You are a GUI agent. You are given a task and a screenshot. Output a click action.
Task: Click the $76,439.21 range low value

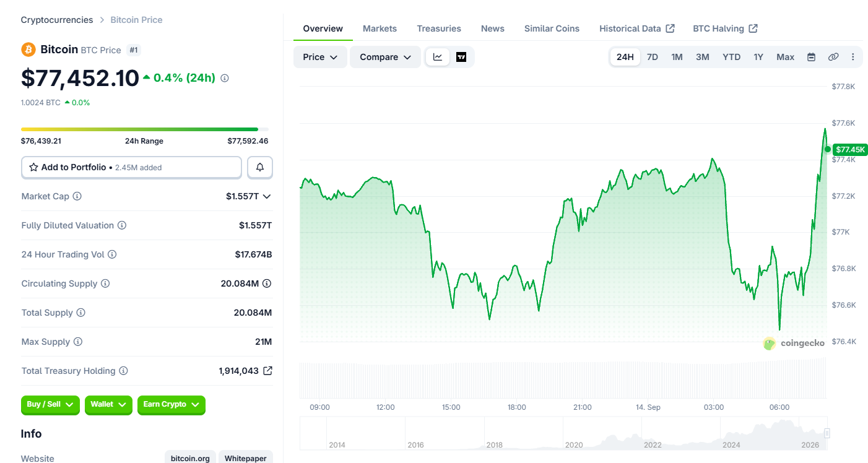click(x=41, y=141)
